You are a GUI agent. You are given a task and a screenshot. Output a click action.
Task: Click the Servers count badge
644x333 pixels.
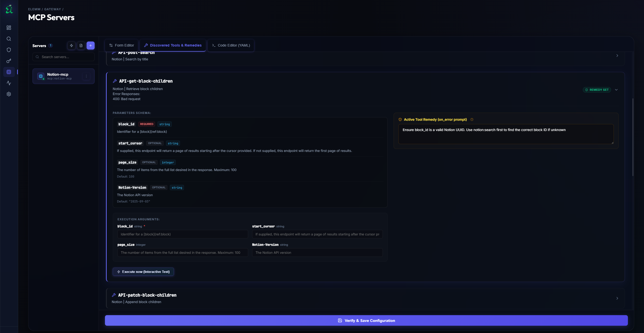[x=51, y=46]
